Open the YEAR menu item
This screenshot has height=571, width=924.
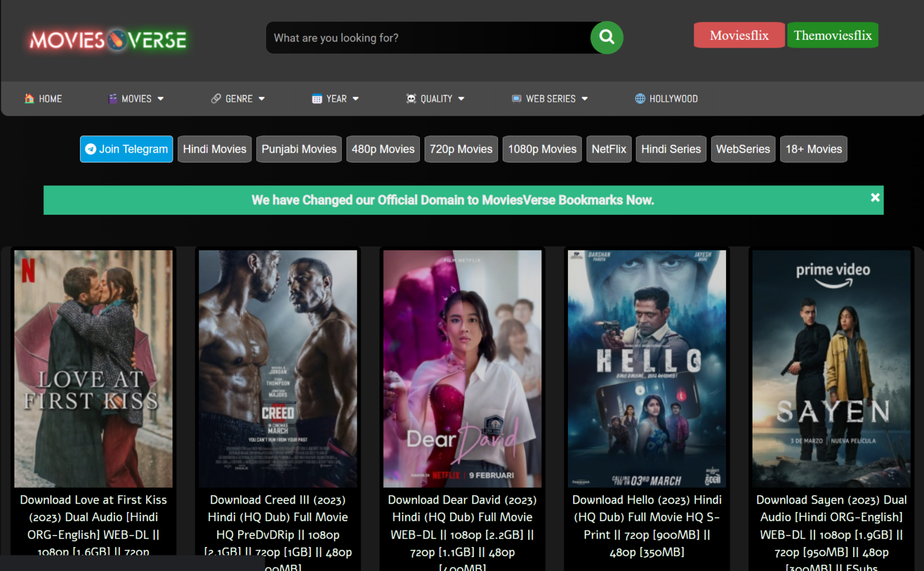336,99
